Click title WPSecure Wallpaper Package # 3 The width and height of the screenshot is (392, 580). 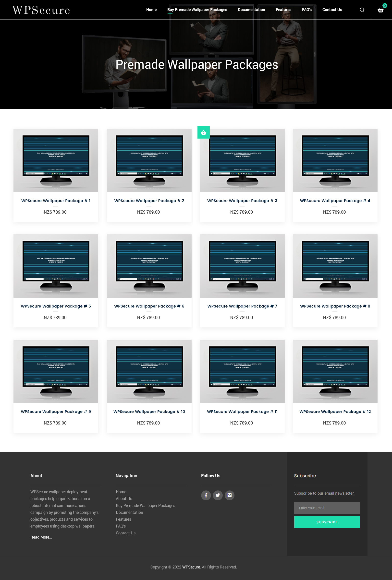pyautogui.click(x=242, y=201)
